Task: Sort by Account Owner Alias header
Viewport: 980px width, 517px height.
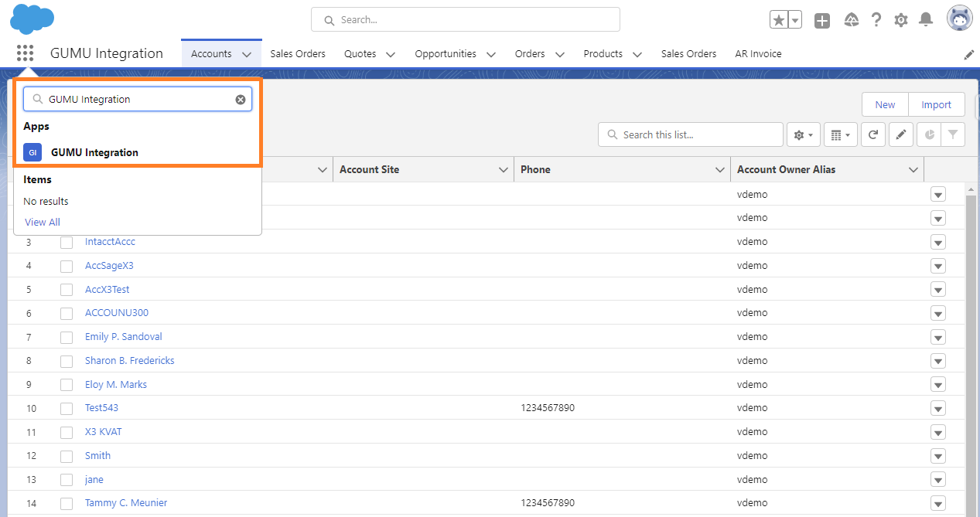Action: 786,169
